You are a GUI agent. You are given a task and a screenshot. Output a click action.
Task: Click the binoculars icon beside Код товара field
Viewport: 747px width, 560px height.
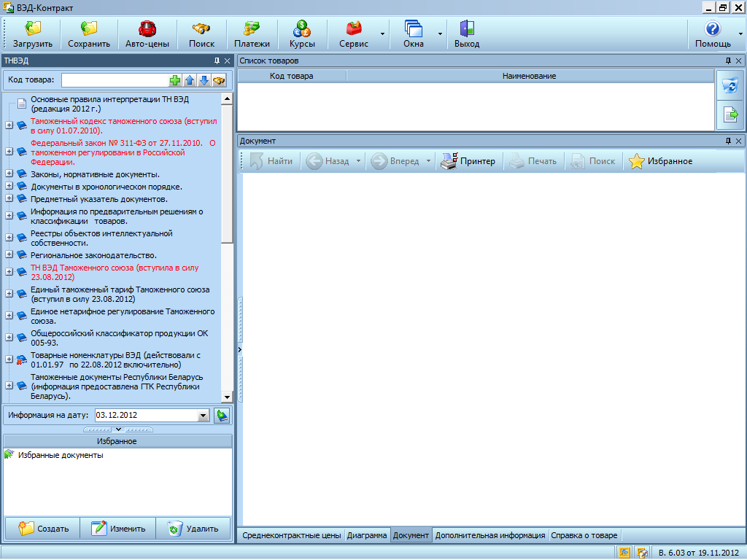[219, 80]
